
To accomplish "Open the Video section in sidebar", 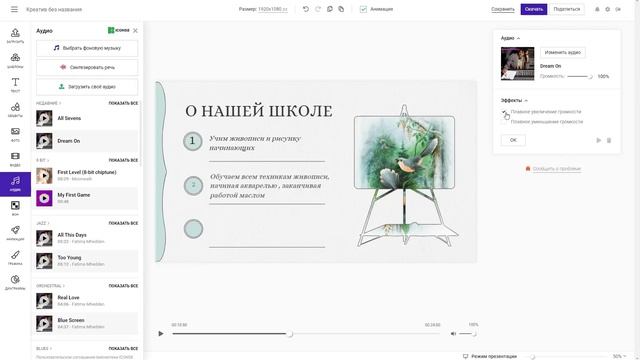I will 15,159.
